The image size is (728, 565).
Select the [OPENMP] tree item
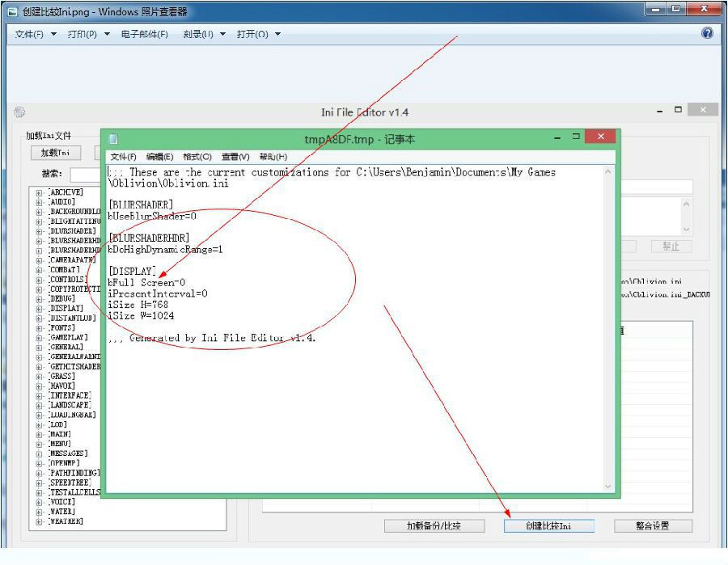point(65,463)
